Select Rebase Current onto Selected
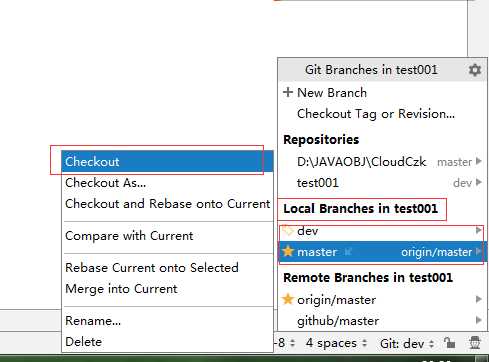Screen dimensions: 489x362 (167, 268)
